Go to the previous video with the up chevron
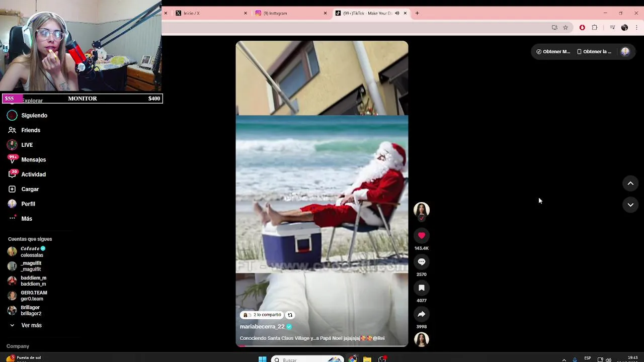Screen dimensions: 644x362 tap(630, 184)
